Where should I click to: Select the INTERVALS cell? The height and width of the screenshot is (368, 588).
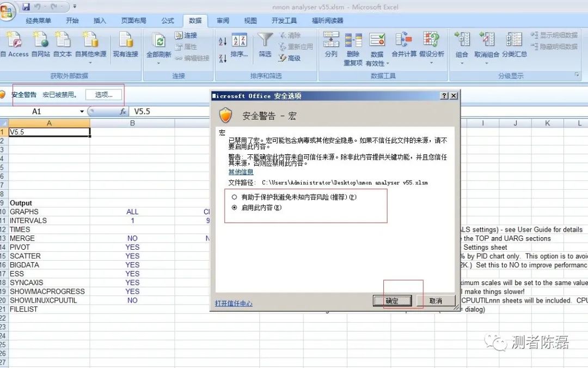(49, 221)
